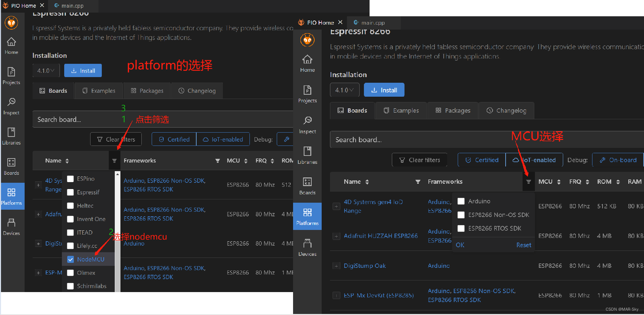Image resolution: width=644 pixels, height=315 pixels.
Task: Confirm framework filter with OK
Action: [460, 245]
